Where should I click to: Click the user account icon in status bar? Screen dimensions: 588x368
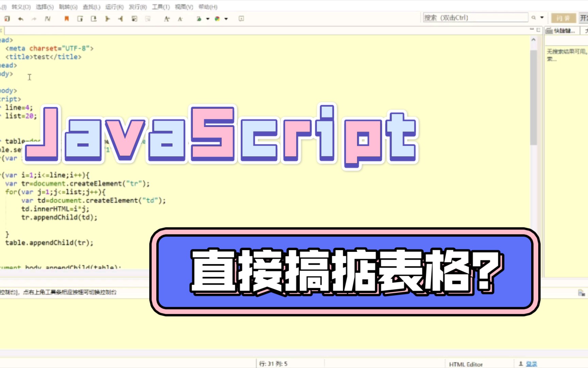point(521,363)
